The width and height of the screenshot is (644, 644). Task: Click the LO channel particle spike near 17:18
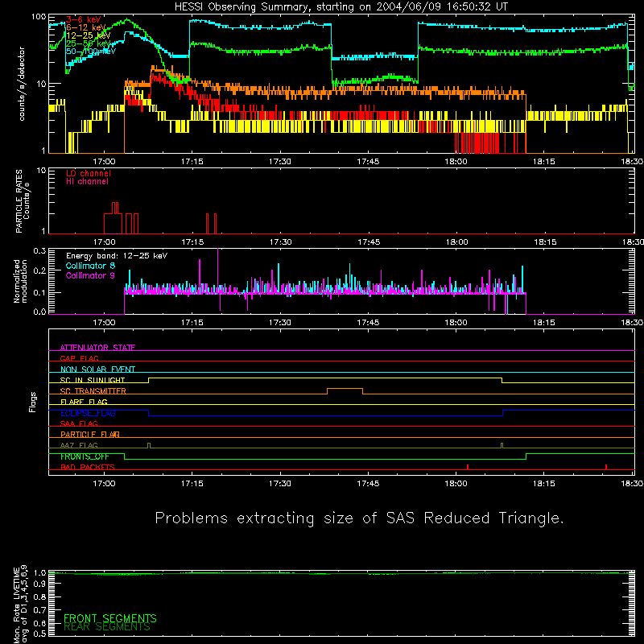pyautogui.click(x=208, y=224)
